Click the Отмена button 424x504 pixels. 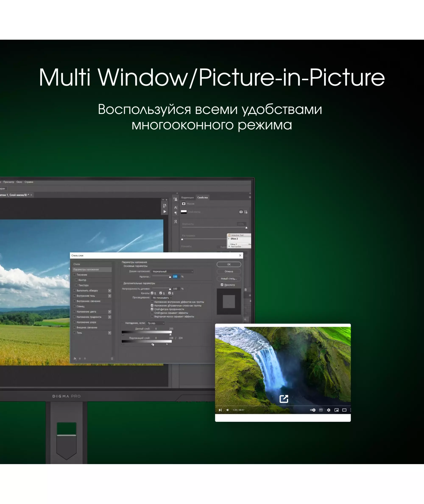229,271
